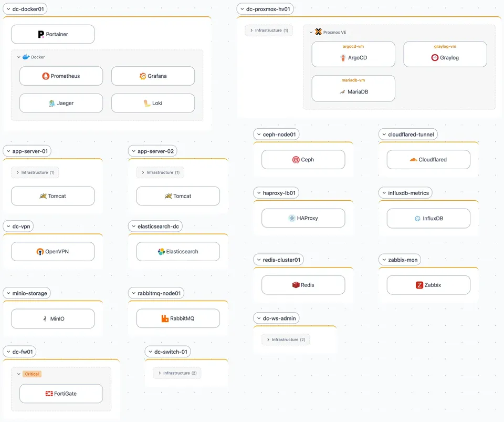The width and height of the screenshot is (504, 422).
Task: Click the Cloudflared cloud icon
Action: tap(413, 160)
